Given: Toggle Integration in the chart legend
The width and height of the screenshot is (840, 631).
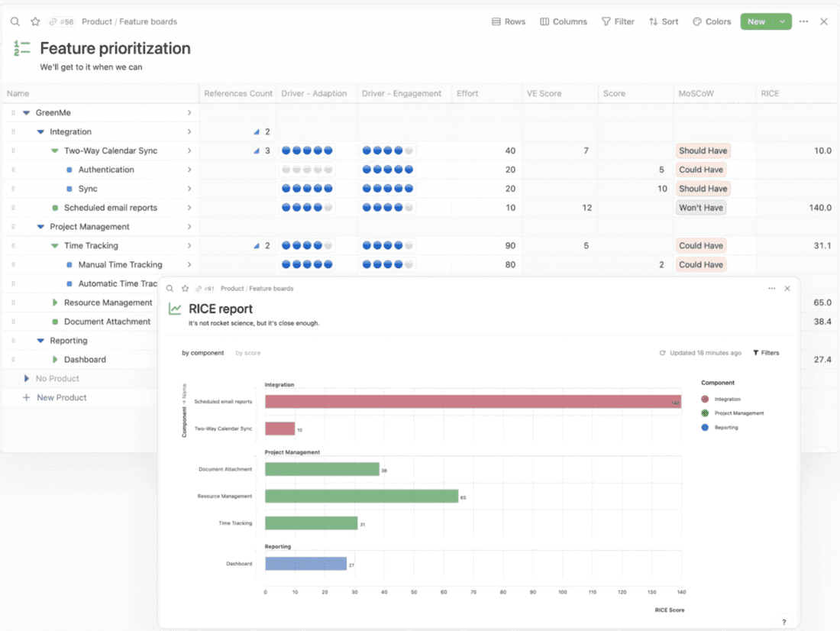Looking at the screenshot, I should pos(722,399).
